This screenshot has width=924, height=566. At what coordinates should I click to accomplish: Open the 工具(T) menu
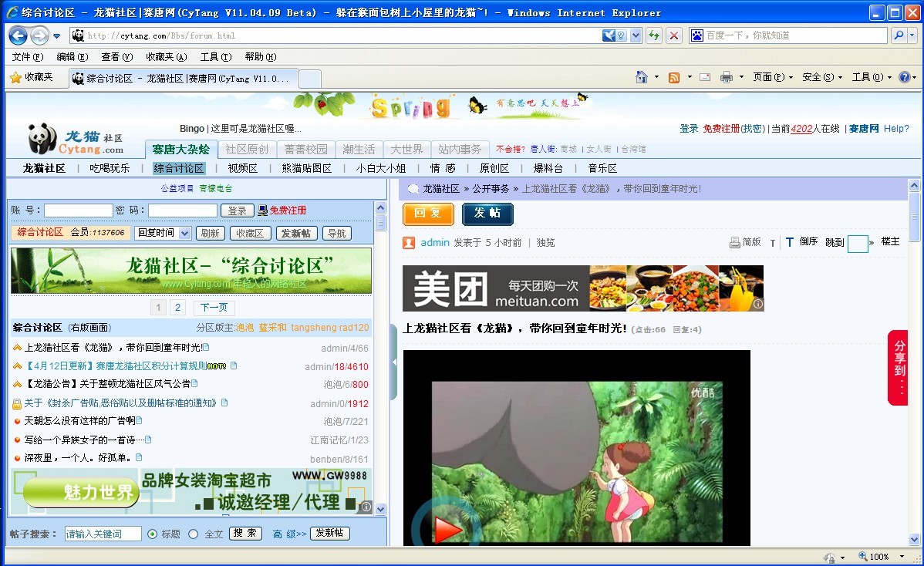[x=216, y=57]
